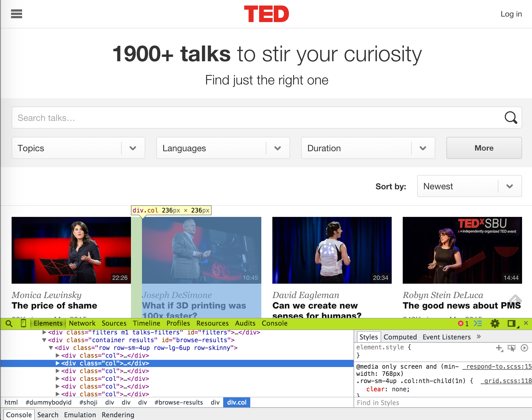Collapse the browse-results container div
532x420 pixels.
(44, 340)
